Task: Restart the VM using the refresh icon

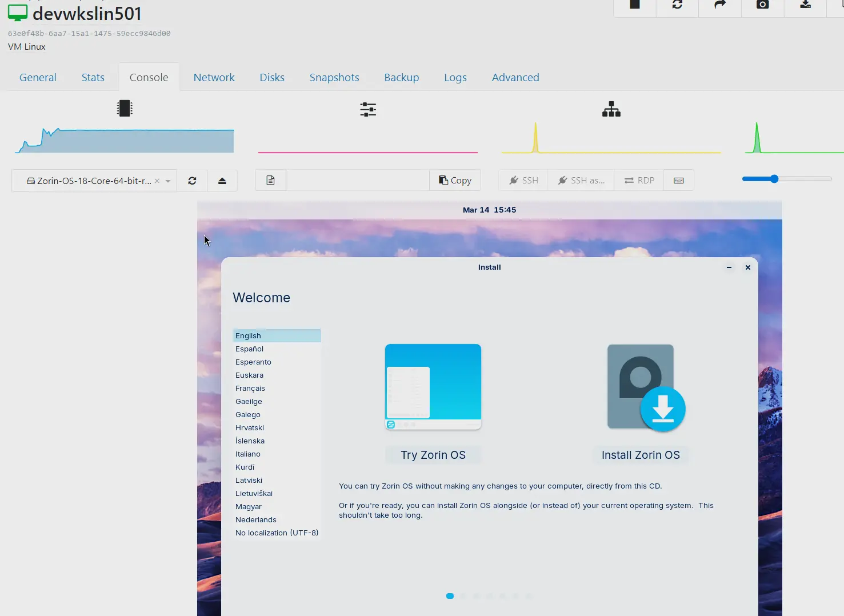Action: [x=677, y=5]
